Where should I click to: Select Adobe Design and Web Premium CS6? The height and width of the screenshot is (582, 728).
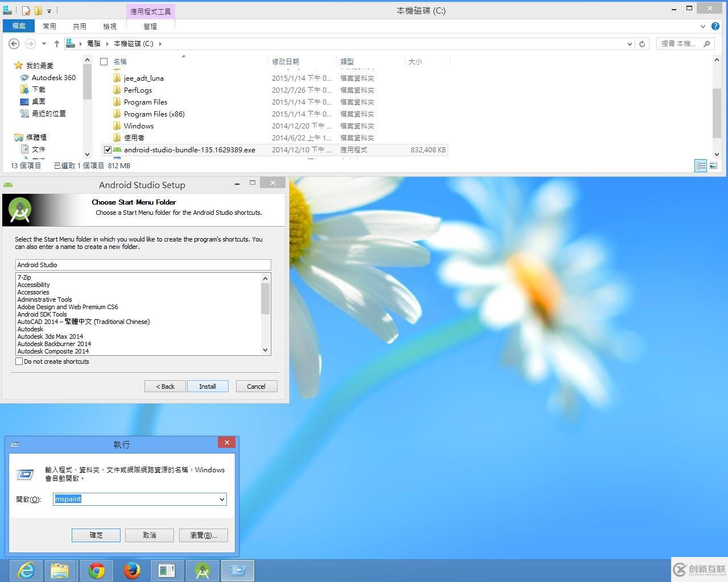pyautogui.click(x=68, y=307)
